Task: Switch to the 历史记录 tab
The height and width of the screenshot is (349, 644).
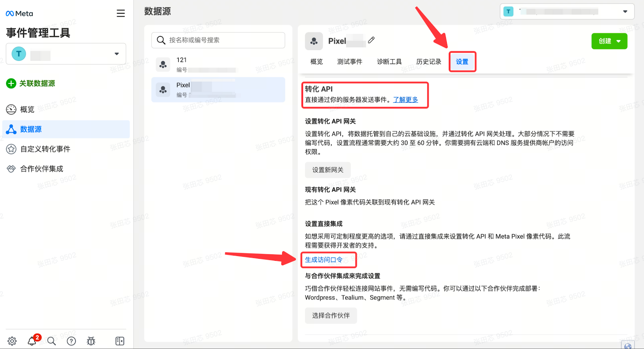Action: (x=429, y=62)
